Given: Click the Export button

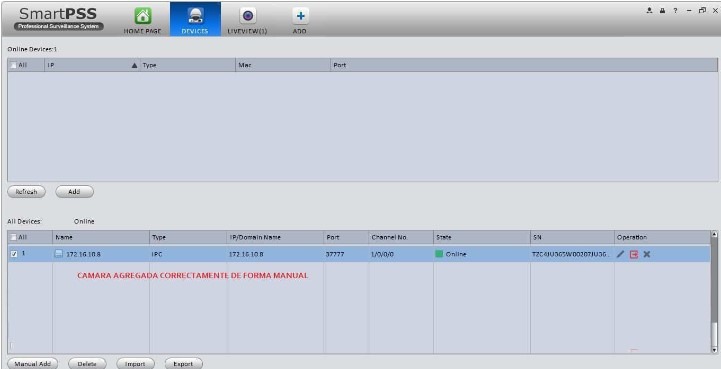Looking at the screenshot, I should (x=183, y=363).
